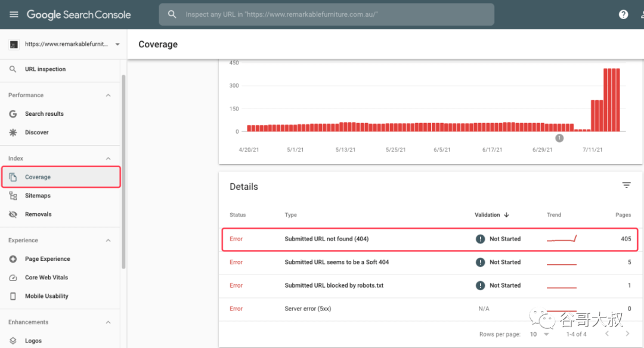
Task: Click the alert icon in robots.txt row
Action: pyautogui.click(x=480, y=285)
